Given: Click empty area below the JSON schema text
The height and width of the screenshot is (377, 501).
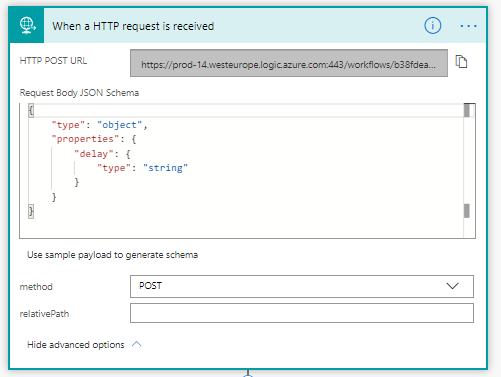Looking at the screenshot, I should (241, 227).
